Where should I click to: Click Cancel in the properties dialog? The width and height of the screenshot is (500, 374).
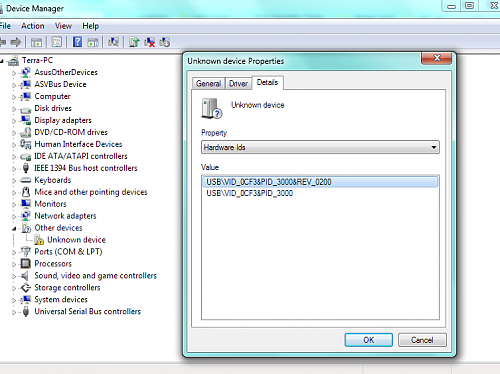(422, 340)
